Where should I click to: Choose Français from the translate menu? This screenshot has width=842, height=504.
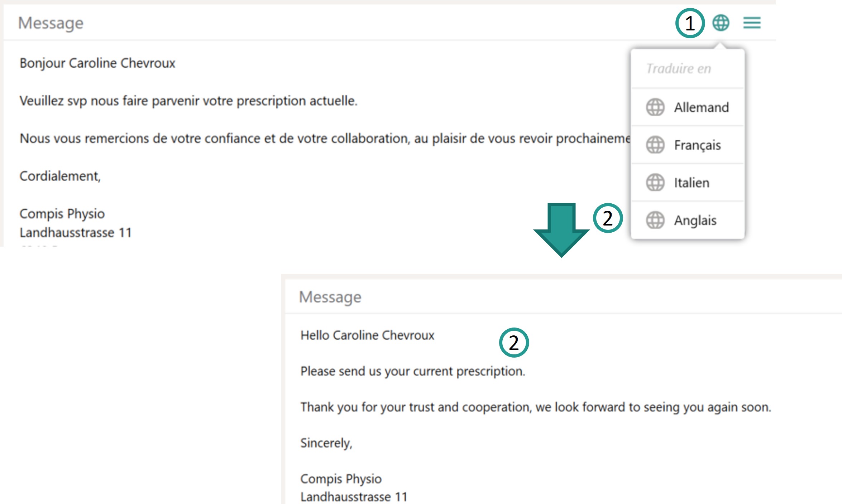point(697,145)
